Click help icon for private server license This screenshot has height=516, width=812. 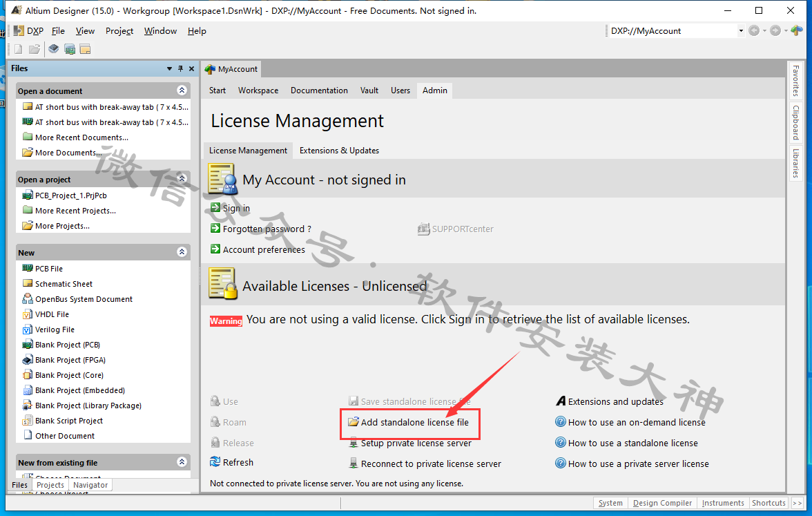coord(561,463)
